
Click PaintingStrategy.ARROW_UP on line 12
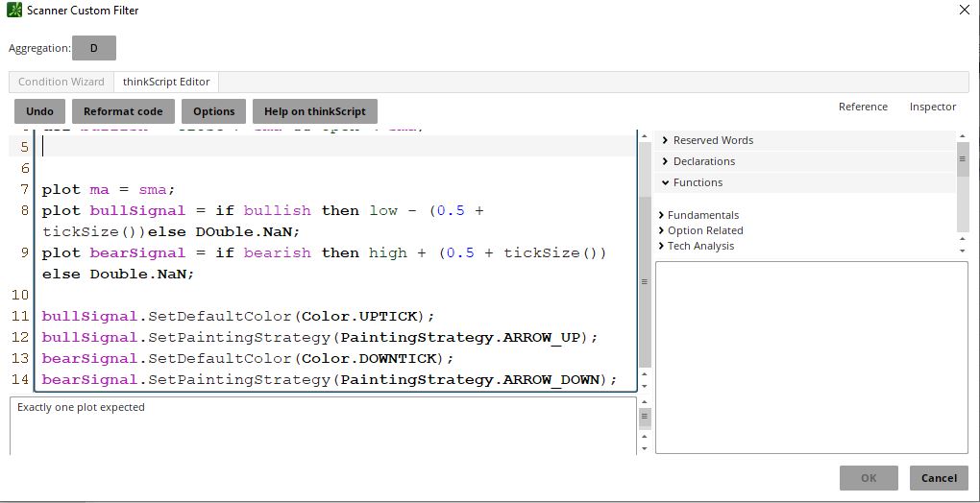click(461, 338)
